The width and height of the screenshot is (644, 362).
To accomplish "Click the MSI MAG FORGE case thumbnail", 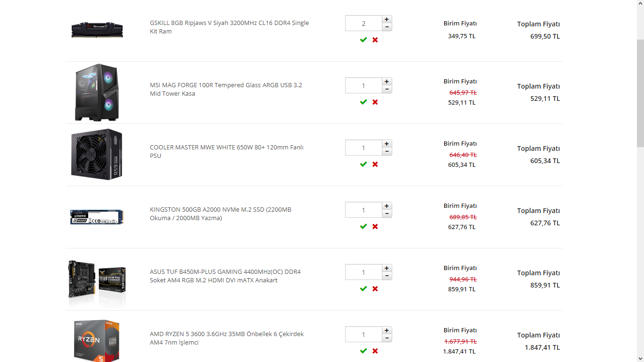I will click(x=97, y=92).
